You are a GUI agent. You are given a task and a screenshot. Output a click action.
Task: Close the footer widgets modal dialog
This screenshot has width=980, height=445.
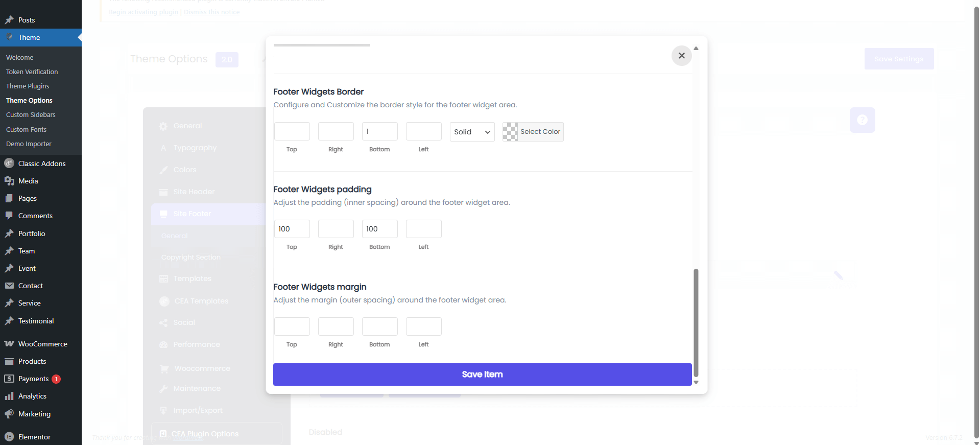[x=681, y=56]
